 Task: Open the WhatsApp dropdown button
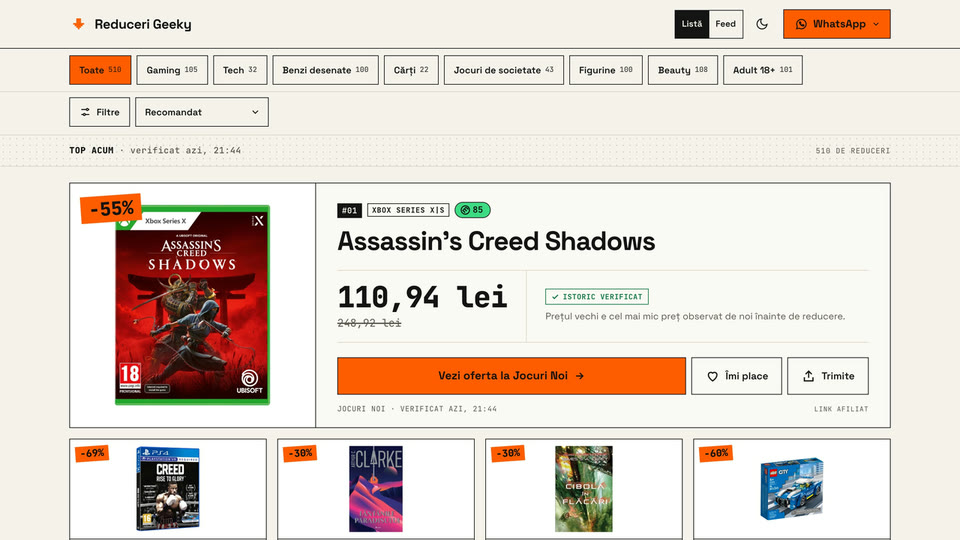pos(836,24)
